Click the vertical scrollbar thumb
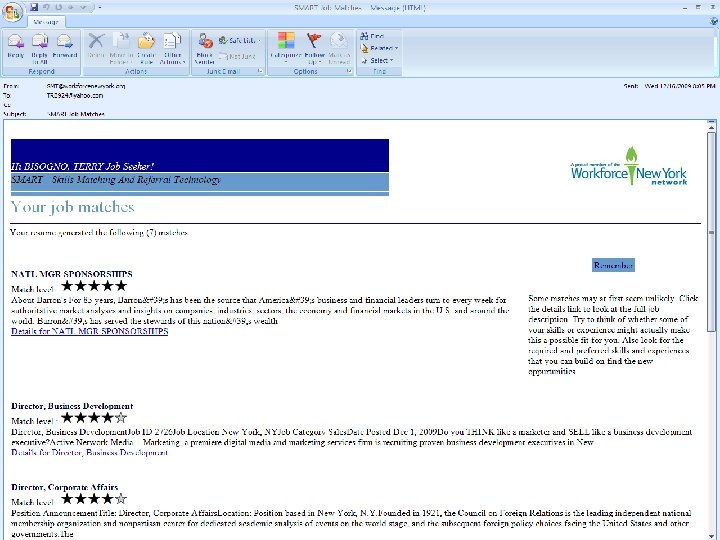Viewport: 720px width, 540px height. pos(711,231)
